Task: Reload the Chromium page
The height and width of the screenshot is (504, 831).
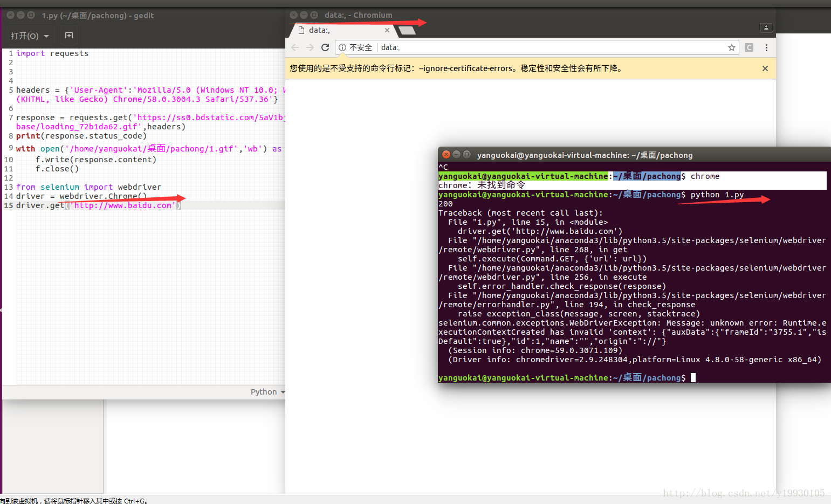Action: coord(325,47)
